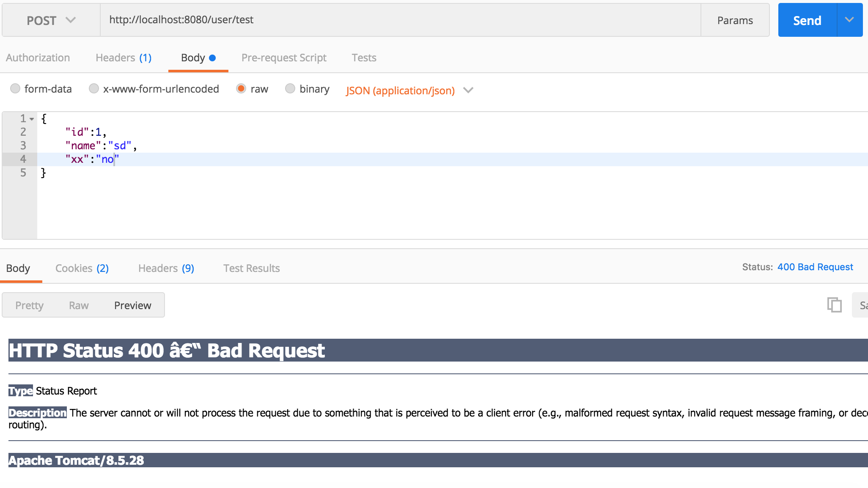868x488 pixels.
Task: Click the closing brace on line 5
Action: click(43, 173)
